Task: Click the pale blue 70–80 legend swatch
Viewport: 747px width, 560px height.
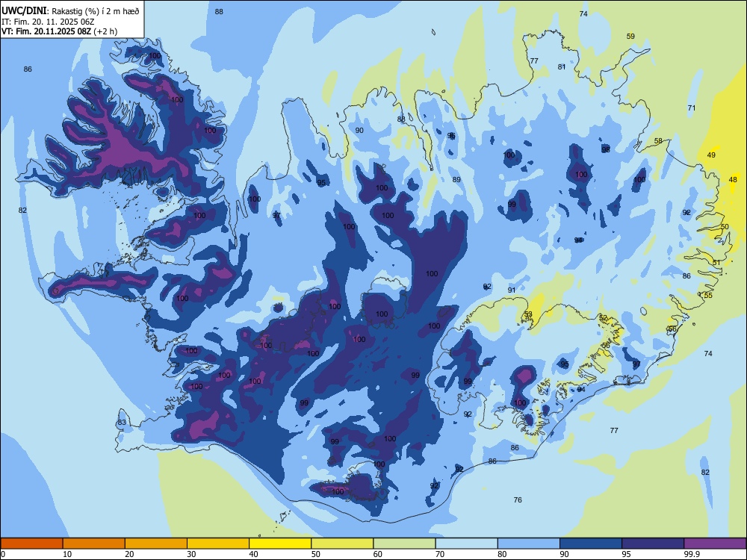Action: point(466,544)
